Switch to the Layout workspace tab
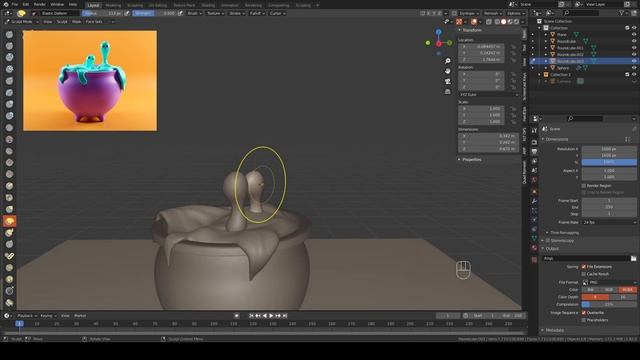Screen dimensions: 640x360 (93, 5)
